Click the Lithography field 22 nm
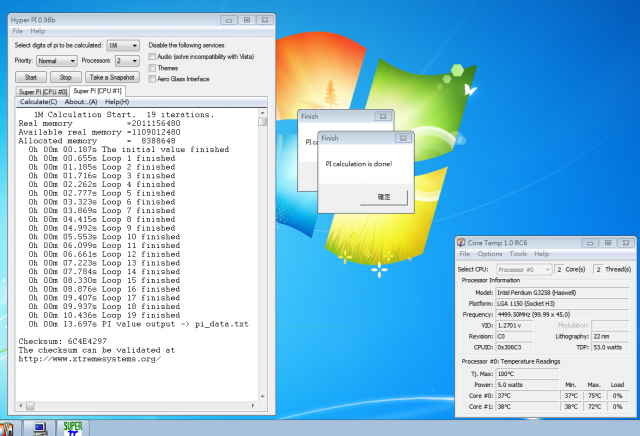 click(610, 336)
